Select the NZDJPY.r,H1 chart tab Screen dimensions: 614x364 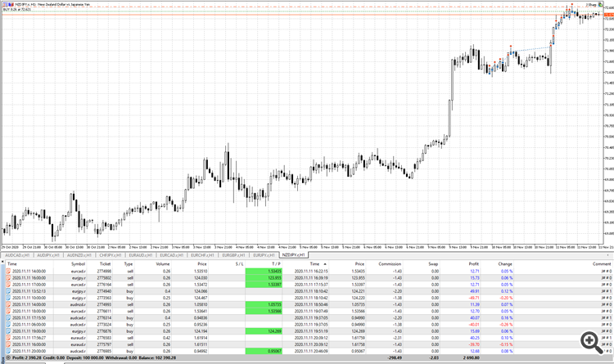coord(295,255)
